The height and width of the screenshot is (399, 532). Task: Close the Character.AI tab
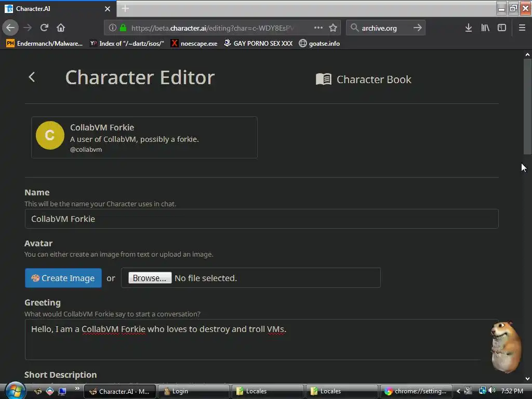[108, 9]
